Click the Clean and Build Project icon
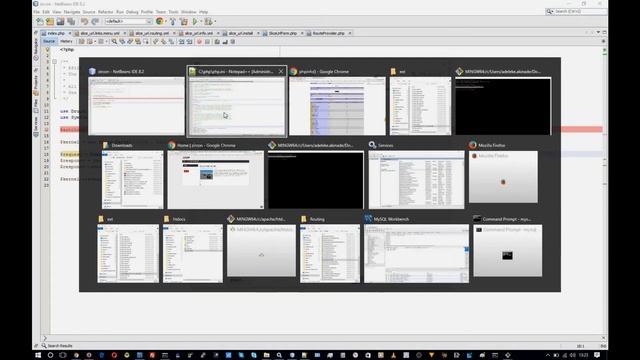Screen dimensions: 640x360 184,21
